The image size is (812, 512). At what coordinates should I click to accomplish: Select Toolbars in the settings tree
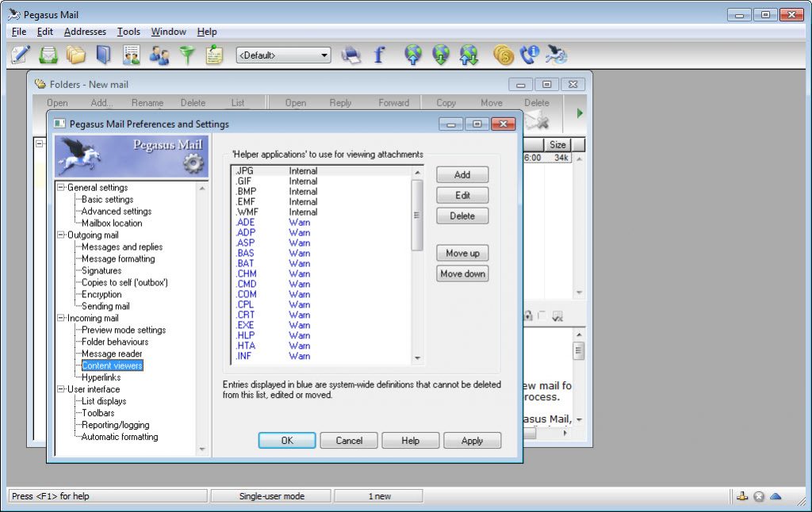click(x=98, y=413)
